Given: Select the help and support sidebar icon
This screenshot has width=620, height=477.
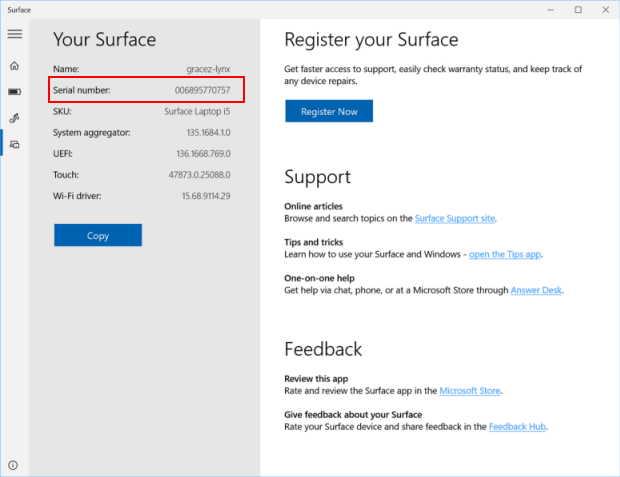Looking at the screenshot, I should [x=15, y=144].
